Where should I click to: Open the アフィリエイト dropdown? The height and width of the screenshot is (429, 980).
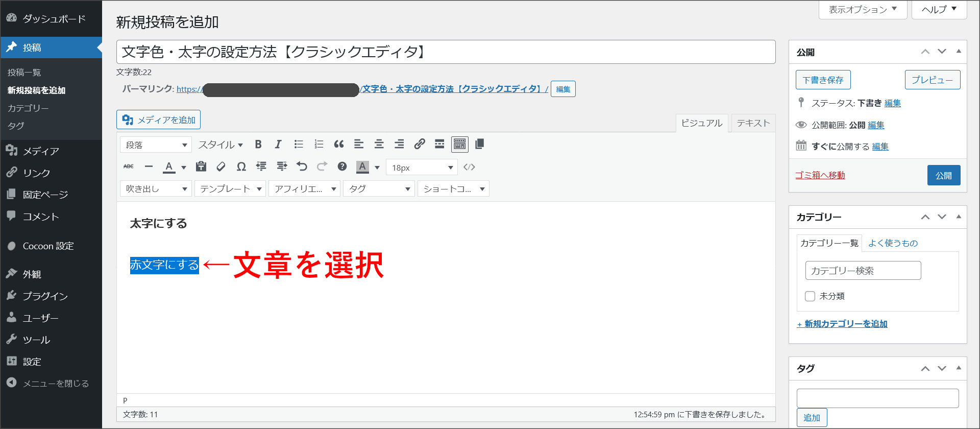tap(305, 189)
